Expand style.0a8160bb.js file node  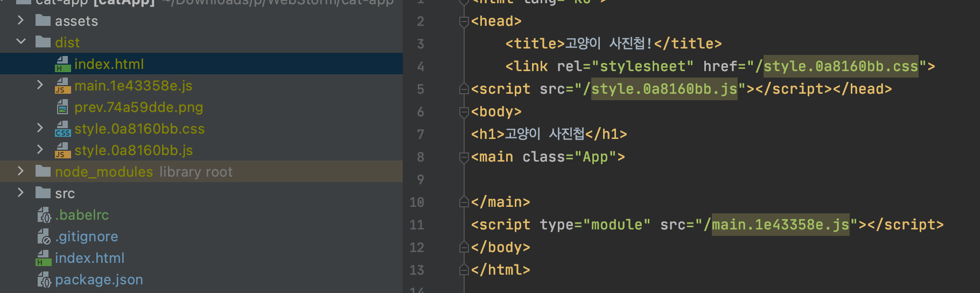pos(40,149)
